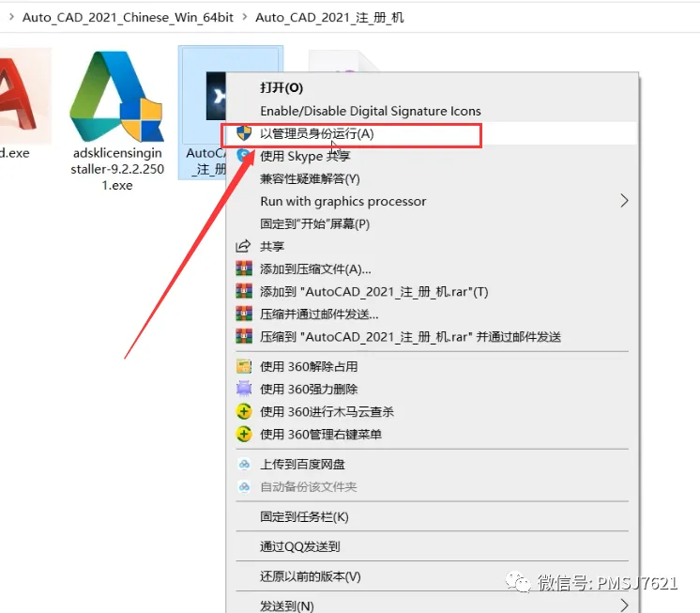Click the WinRAR icon beside 添加到压缩文件(A)...
Screen dimensions: 700x613
(244, 268)
